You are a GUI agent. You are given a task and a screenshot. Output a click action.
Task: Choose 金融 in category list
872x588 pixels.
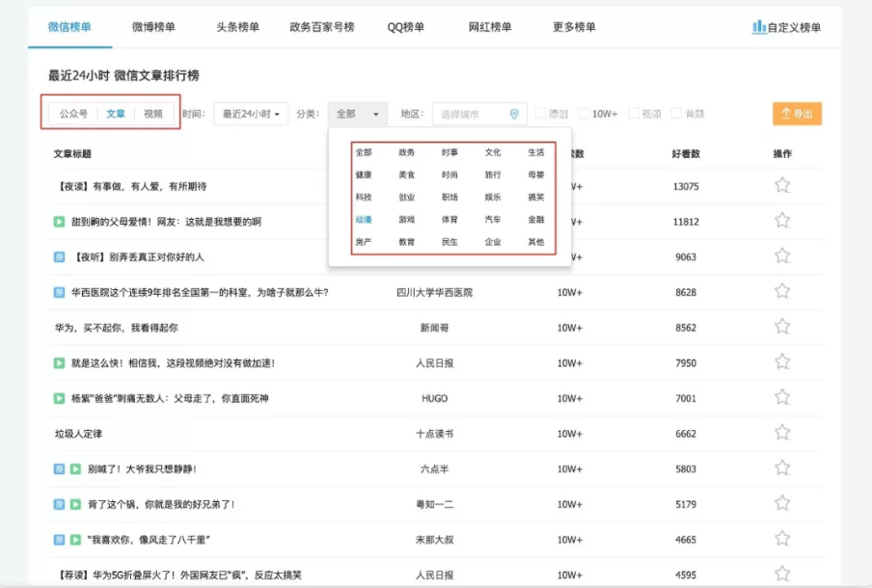(536, 220)
